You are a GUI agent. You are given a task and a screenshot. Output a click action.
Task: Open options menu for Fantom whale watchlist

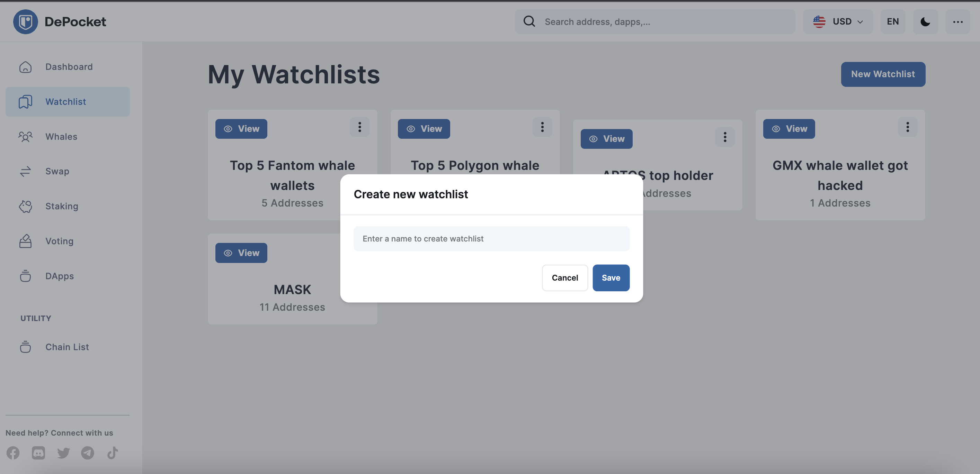click(359, 127)
